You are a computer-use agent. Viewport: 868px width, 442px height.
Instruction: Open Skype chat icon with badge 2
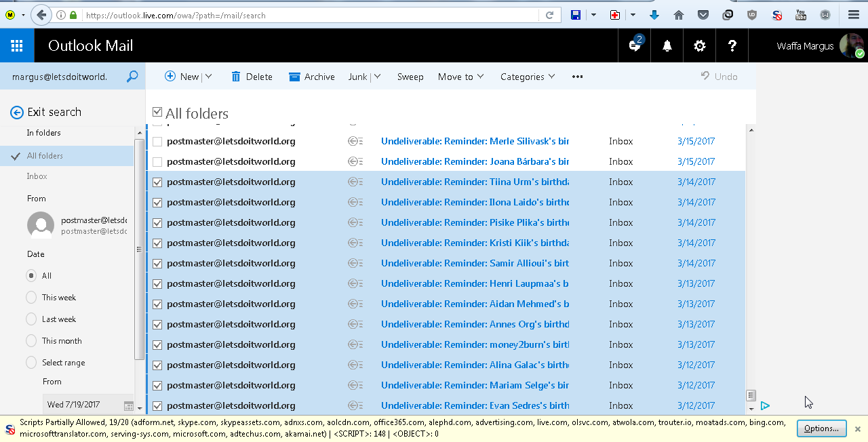pyautogui.click(x=635, y=45)
